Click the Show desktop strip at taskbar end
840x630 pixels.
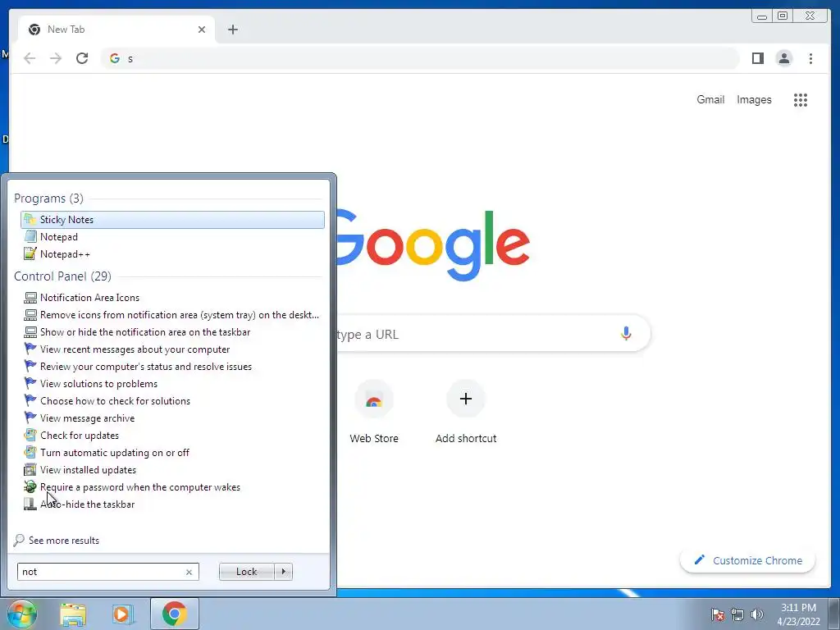(x=834, y=614)
